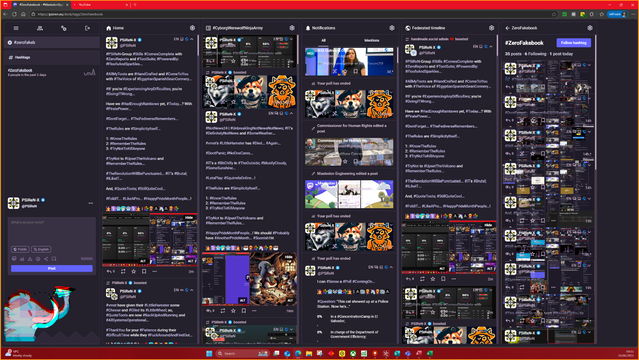Viewport: 639px width, 360px height.
Task: Add a poll using the compose poll icon
Action: [x=22, y=259]
